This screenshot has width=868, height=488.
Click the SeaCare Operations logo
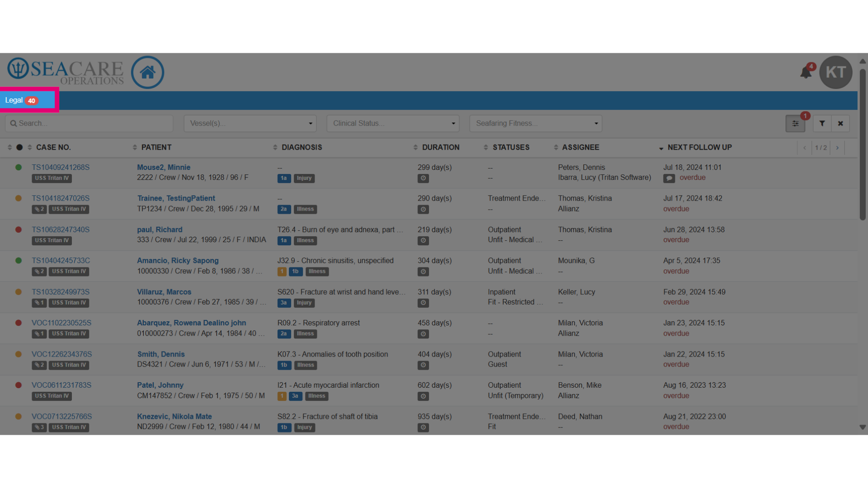pyautogui.click(x=66, y=71)
